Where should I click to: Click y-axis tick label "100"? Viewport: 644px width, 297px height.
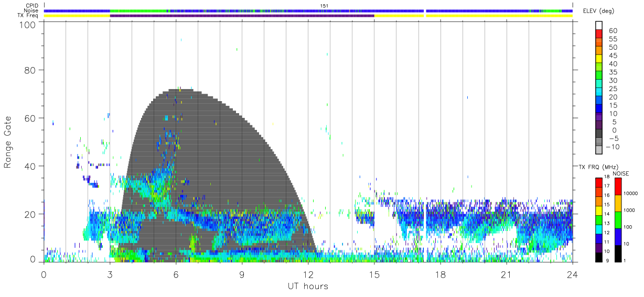pos(27,24)
